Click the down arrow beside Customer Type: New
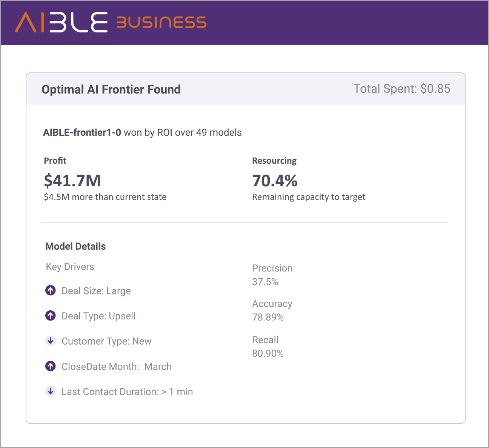The image size is (489, 448). tap(51, 341)
